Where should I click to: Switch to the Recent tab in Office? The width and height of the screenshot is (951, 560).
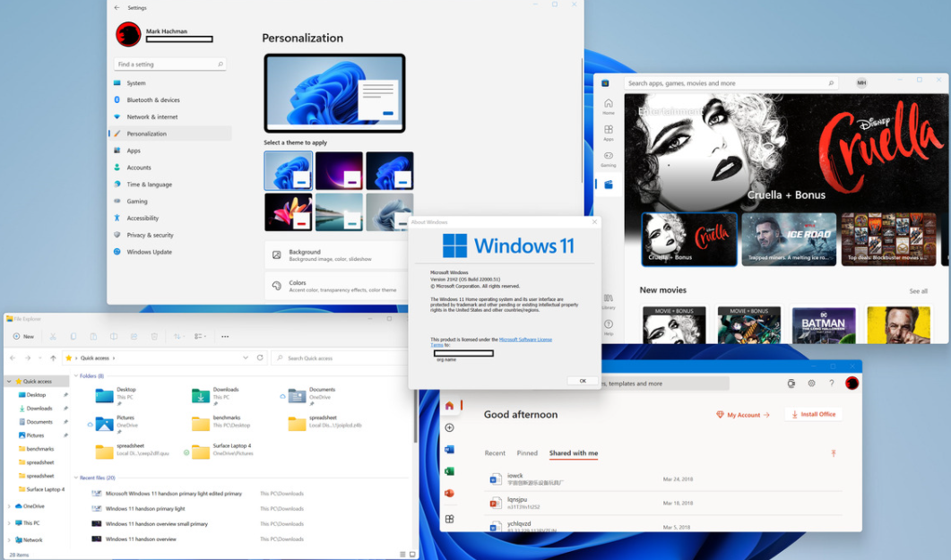(495, 452)
